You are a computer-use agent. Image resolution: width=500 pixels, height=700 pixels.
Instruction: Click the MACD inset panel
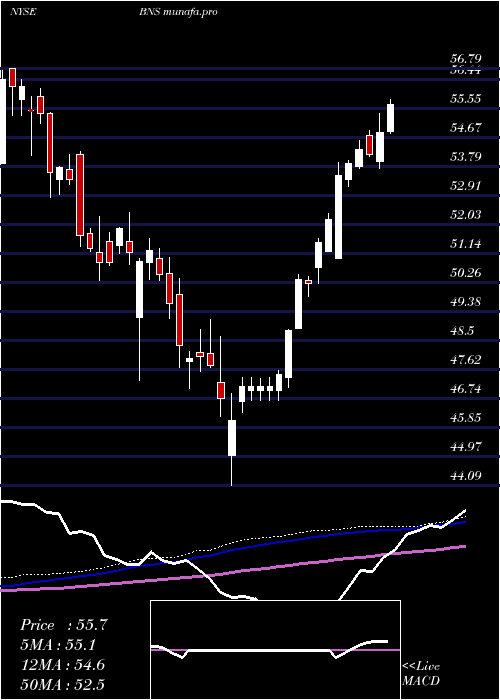(275, 650)
